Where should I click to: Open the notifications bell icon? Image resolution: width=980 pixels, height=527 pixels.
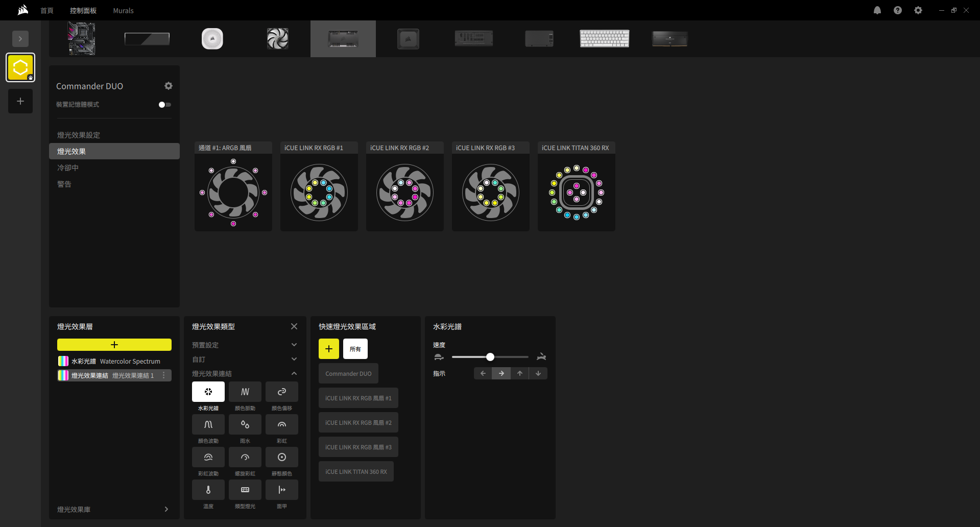tap(877, 10)
